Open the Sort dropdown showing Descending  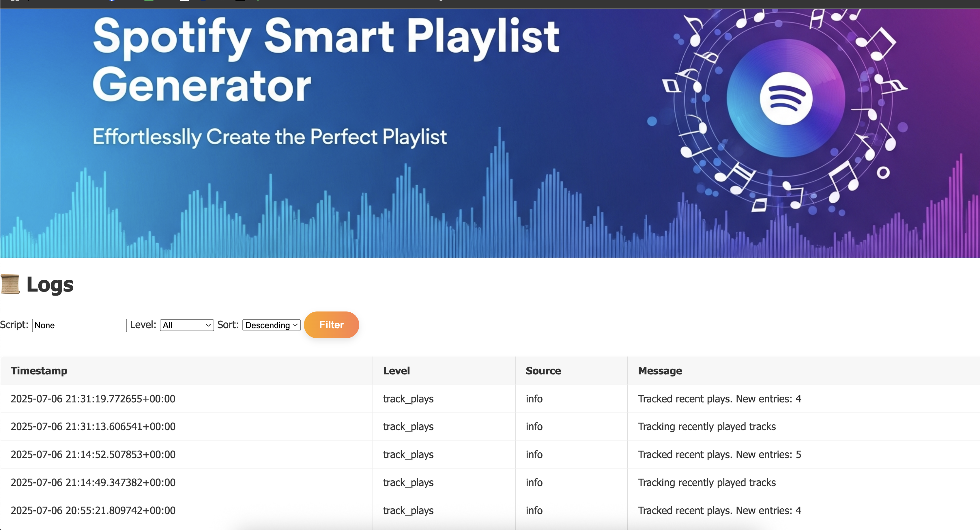pyautogui.click(x=271, y=325)
